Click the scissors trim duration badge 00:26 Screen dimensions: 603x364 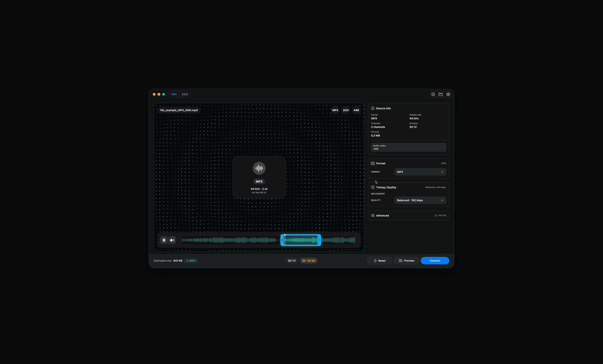[x=309, y=261]
